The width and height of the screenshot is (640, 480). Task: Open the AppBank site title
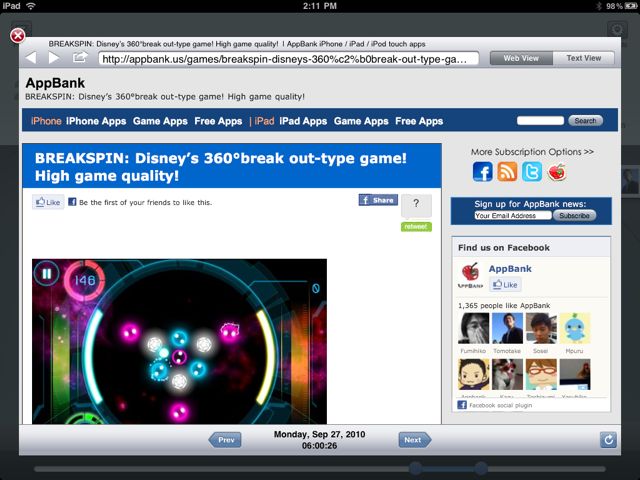coord(55,83)
